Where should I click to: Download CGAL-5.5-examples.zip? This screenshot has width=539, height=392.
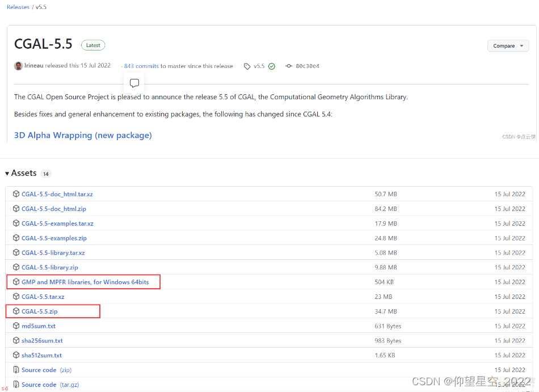coord(54,238)
